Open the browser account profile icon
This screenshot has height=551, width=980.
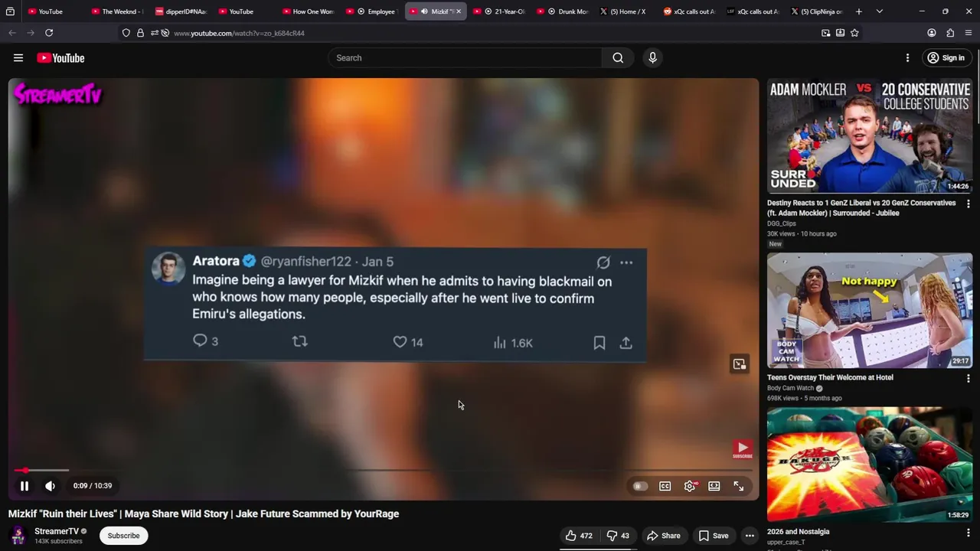[x=932, y=33]
